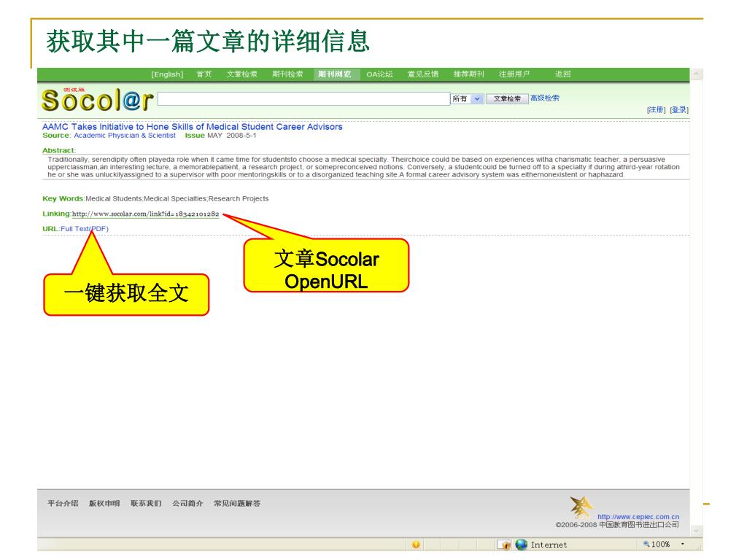The width and height of the screenshot is (747, 560).
Task: Open 常见问题解答 in the footer
Action: (237, 503)
